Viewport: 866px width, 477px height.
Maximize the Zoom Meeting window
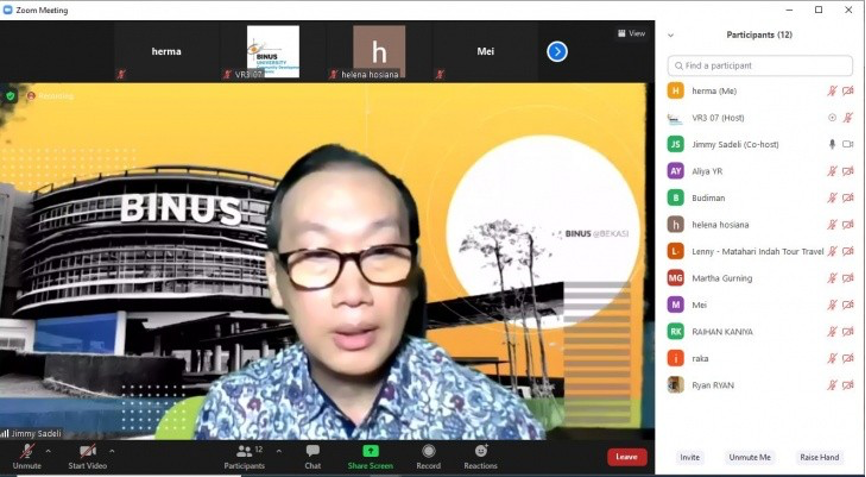[819, 10]
